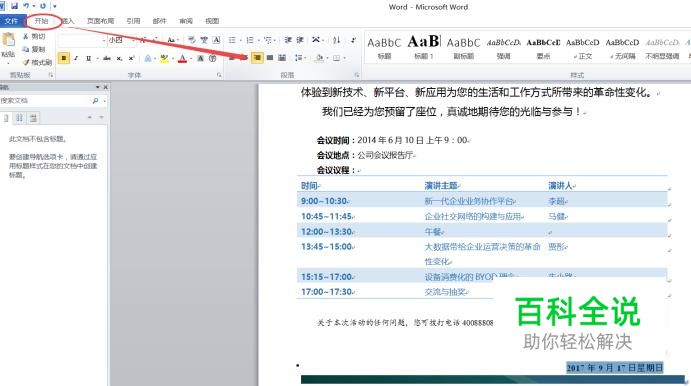Switch to the 视图 (View) tab

[x=212, y=21]
